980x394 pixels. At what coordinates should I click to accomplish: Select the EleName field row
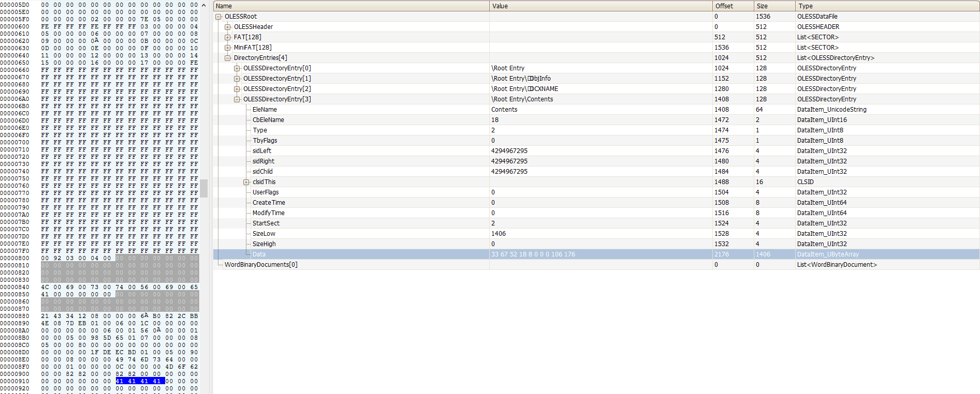[596, 110]
